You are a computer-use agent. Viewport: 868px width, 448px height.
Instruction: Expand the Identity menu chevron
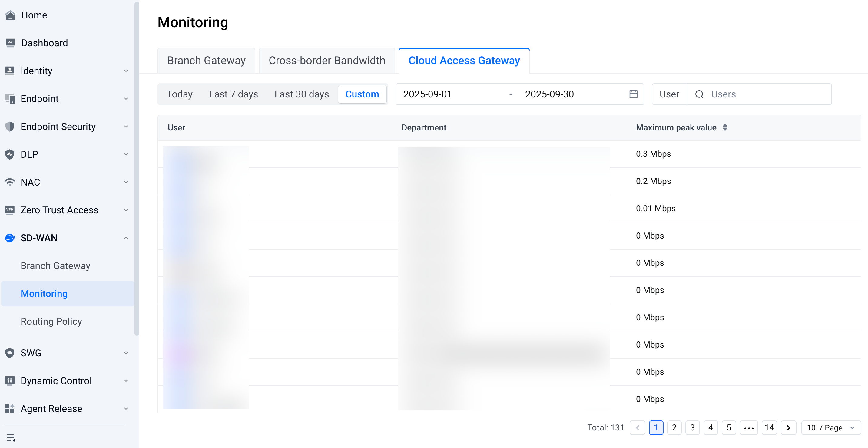[x=126, y=71]
